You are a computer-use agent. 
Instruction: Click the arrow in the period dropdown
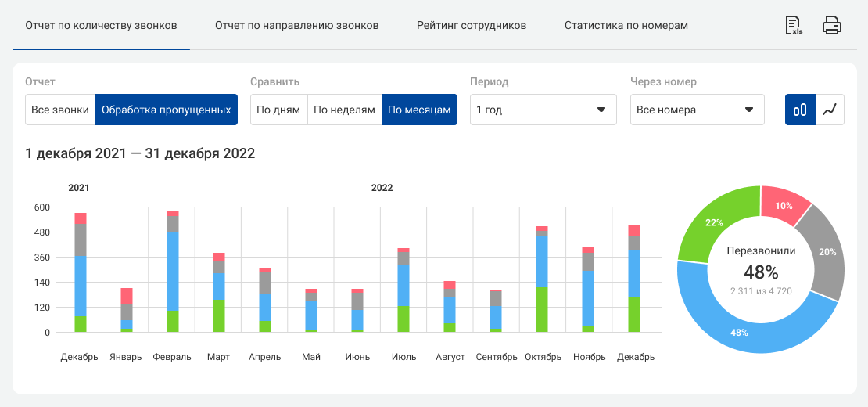601,110
